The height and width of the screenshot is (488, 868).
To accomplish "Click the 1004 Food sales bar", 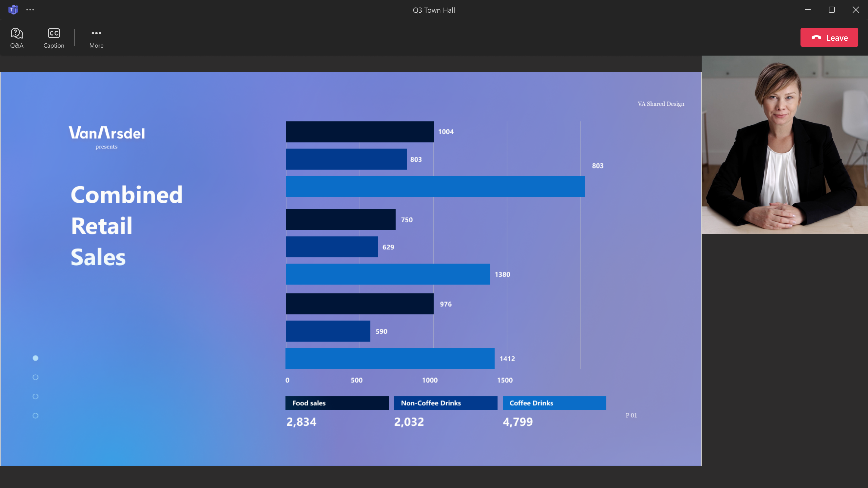I will tap(360, 132).
